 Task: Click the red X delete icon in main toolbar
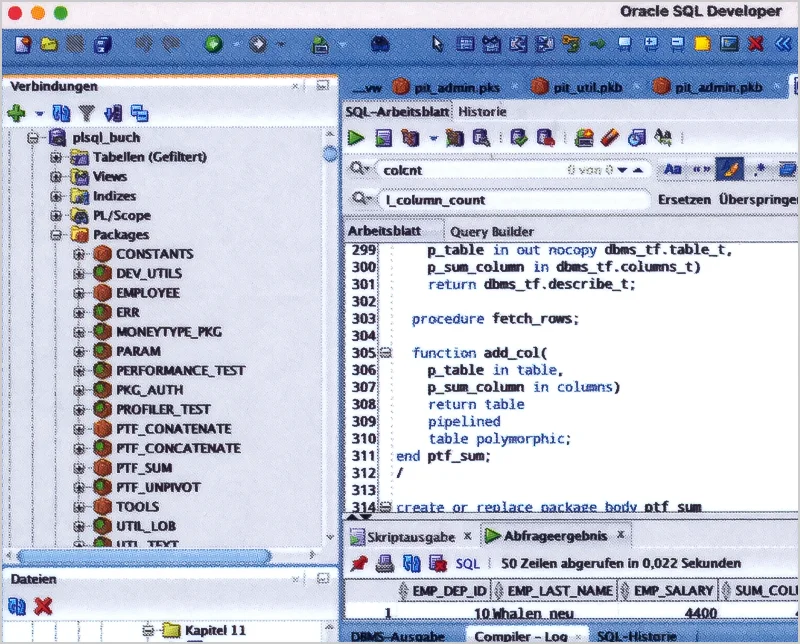pos(756,44)
